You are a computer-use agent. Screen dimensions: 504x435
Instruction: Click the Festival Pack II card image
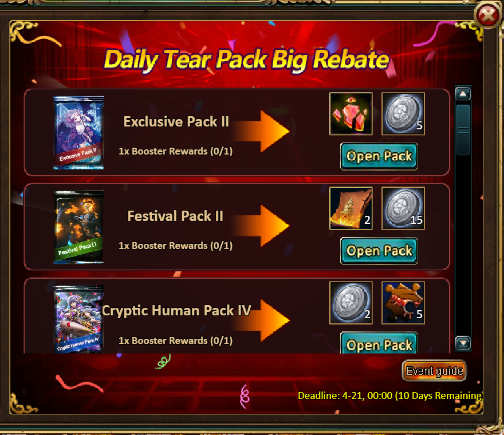tap(78, 227)
